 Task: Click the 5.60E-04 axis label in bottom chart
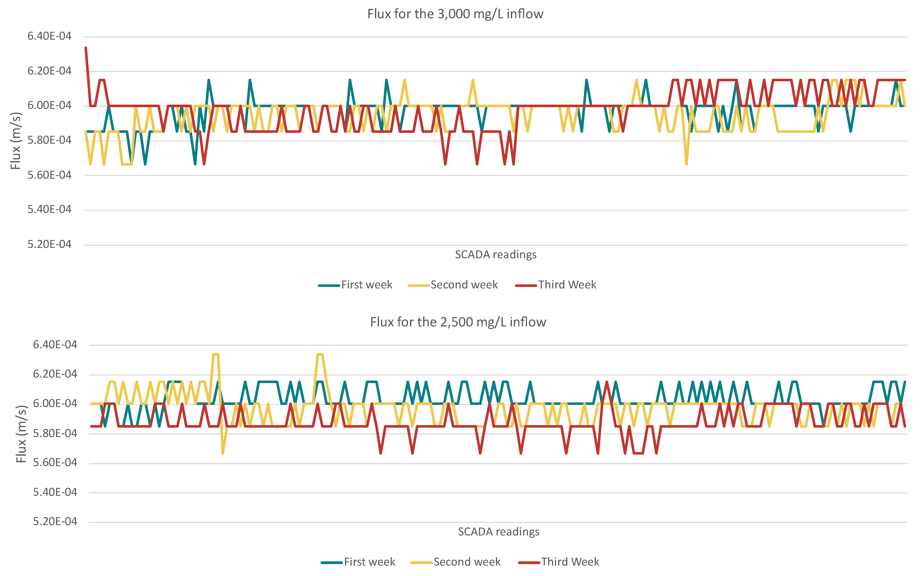coord(55,462)
